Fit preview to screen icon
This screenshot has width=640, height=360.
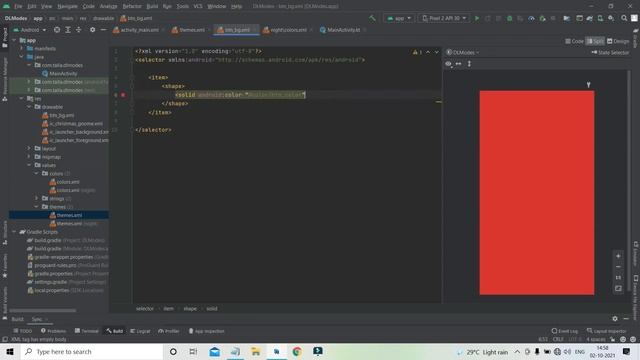coord(618,288)
